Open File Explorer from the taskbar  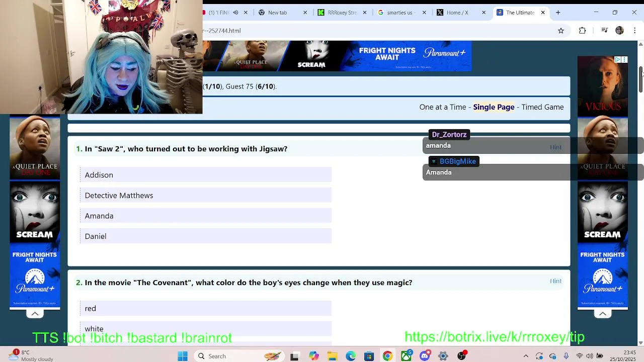point(332,356)
